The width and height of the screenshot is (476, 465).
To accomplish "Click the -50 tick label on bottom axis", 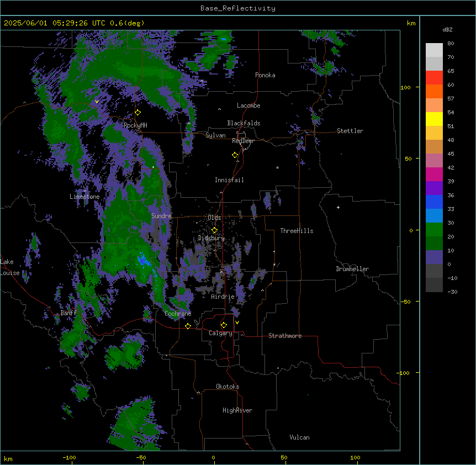I will click(x=141, y=457).
